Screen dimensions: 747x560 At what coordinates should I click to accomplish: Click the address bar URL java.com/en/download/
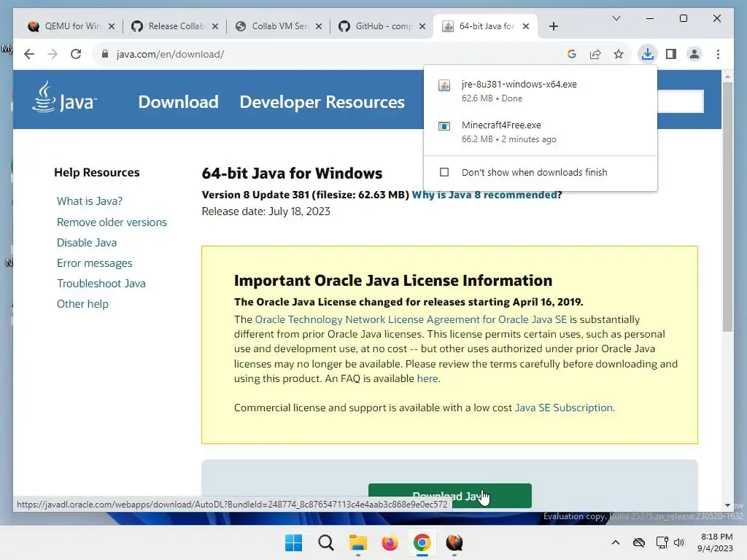170,54
